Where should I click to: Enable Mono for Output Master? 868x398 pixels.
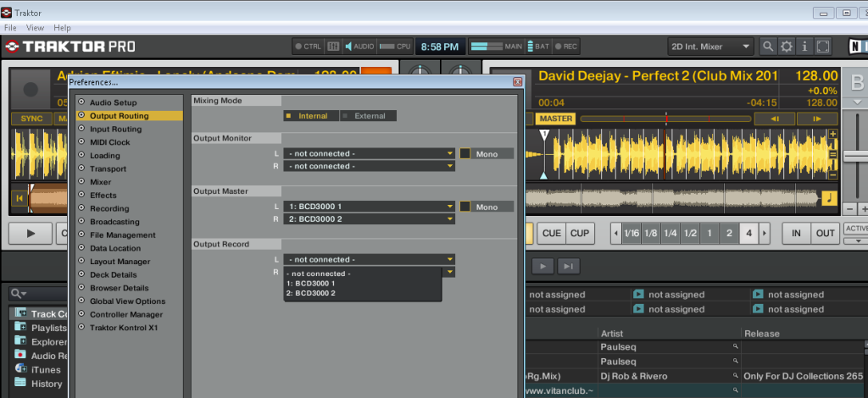point(465,207)
